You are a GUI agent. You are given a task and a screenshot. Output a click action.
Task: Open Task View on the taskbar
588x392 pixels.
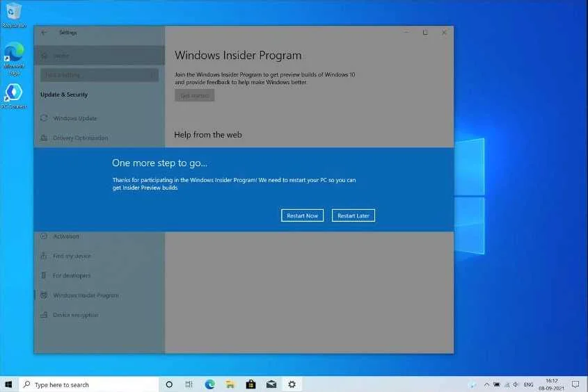point(189,384)
